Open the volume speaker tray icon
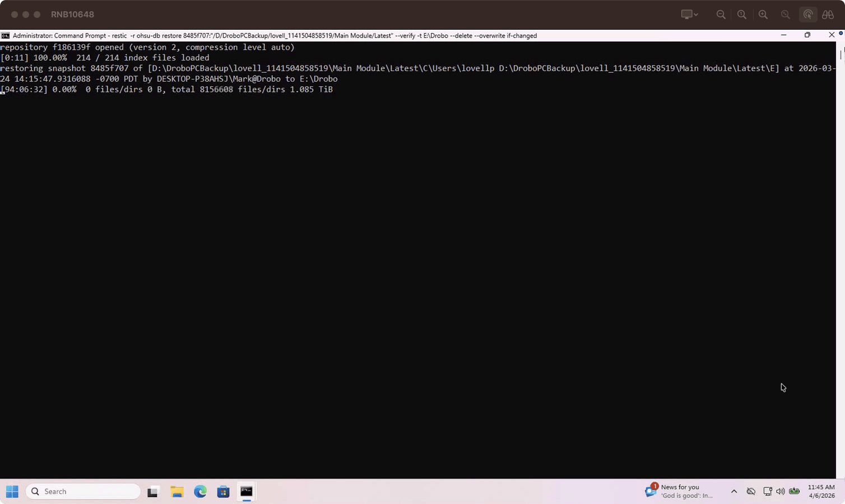Image resolution: width=845 pixels, height=504 pixels. click(781, 492)
